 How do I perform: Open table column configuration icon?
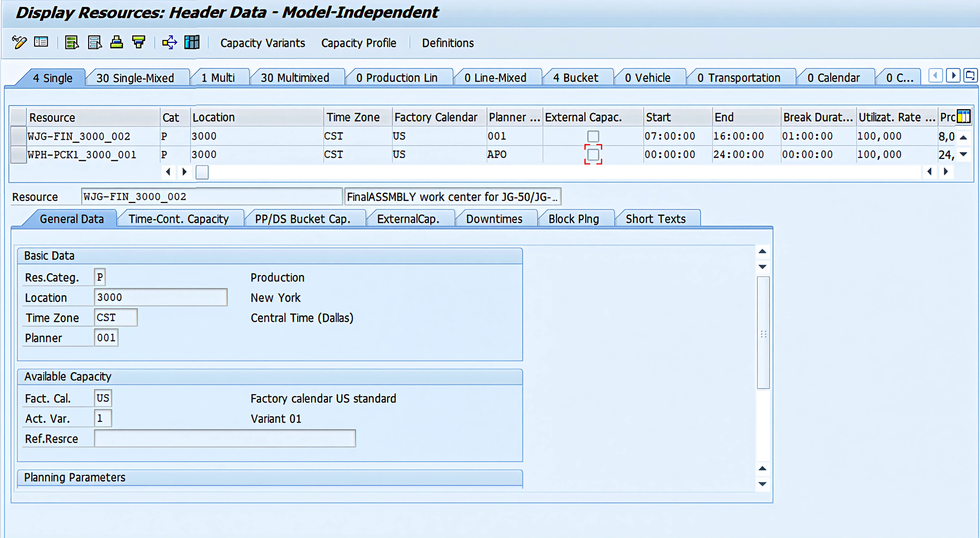click(x=964, y=116)
